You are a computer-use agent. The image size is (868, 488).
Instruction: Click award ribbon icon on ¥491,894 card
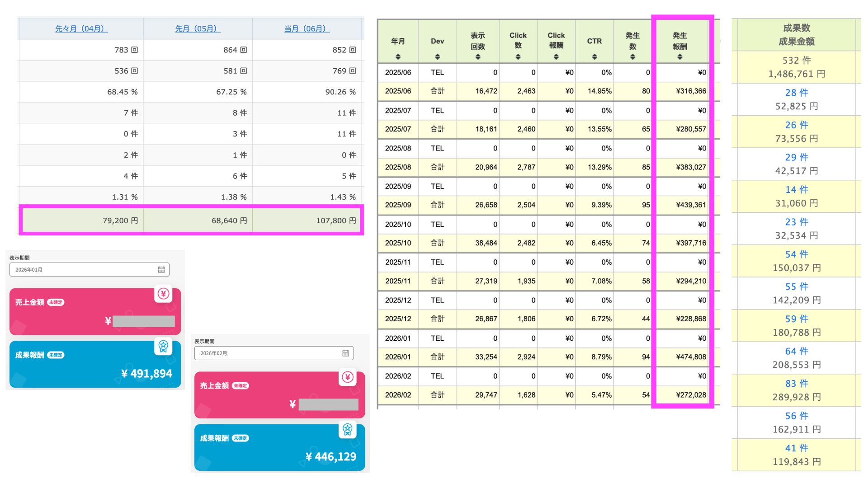163,346
